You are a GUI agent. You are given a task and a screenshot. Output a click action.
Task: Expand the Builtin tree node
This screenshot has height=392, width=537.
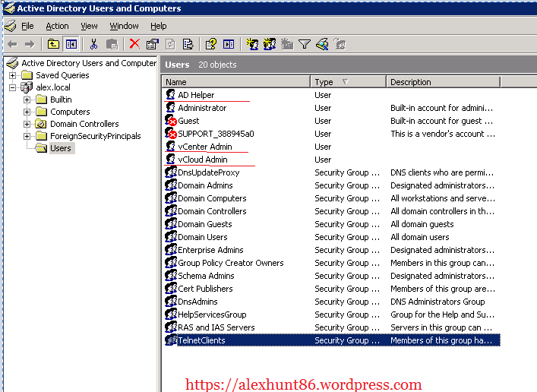tap(27, 100)
